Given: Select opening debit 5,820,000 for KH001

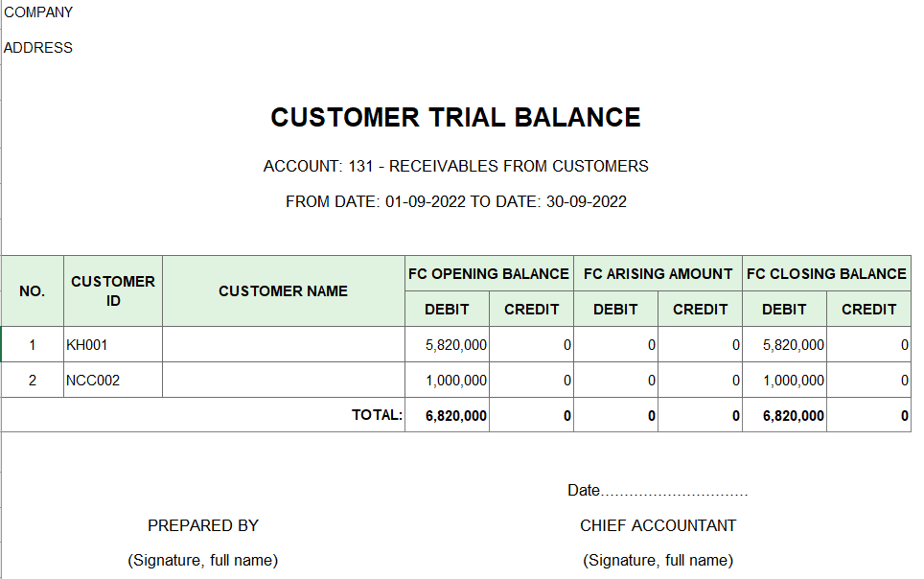Looking at the screenshot, I should click(448, 345).
